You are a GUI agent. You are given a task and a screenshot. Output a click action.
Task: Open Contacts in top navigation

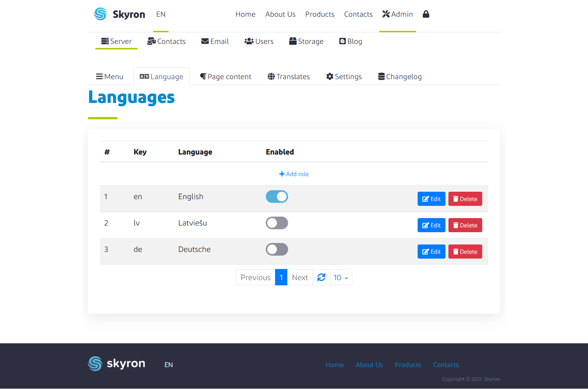(358, 14)
